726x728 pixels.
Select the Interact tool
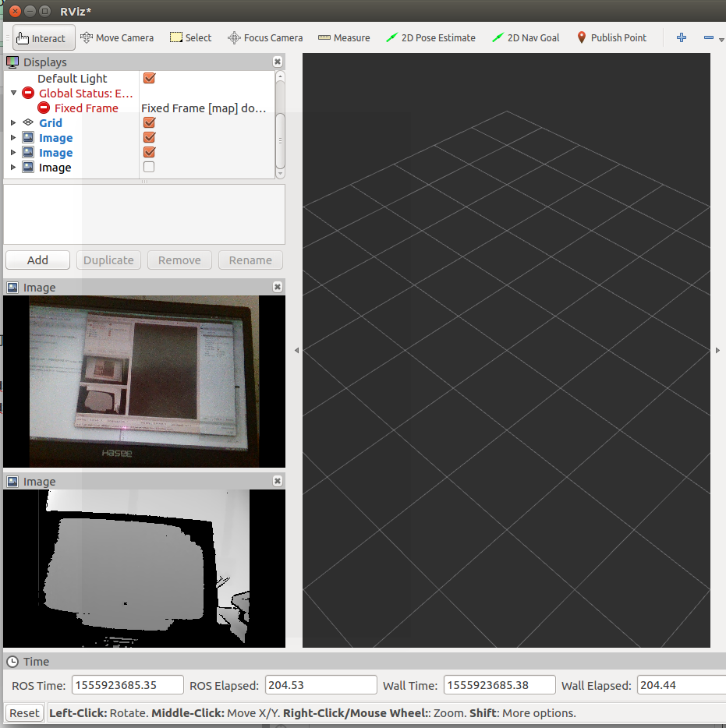pyautogui.click(x=44, y=38)
